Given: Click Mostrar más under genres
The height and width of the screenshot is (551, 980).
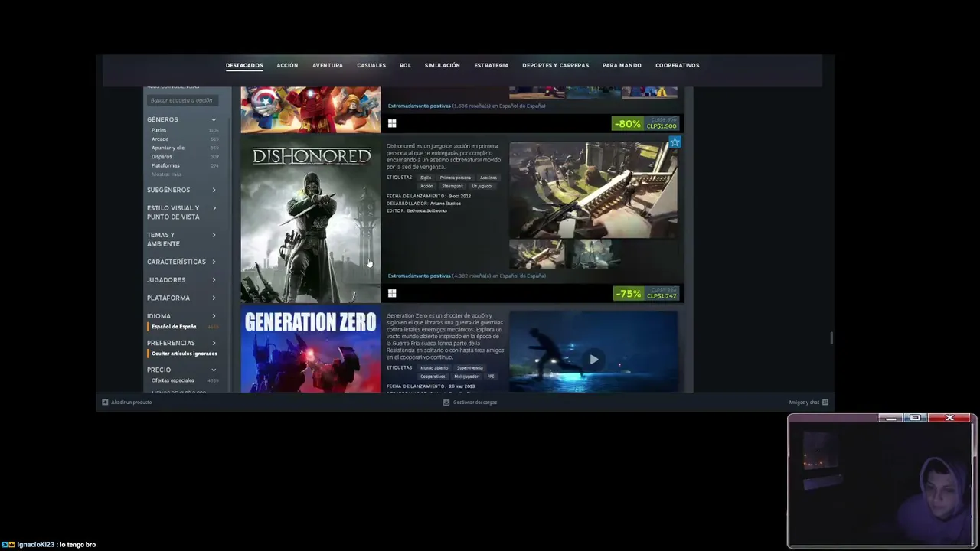Looking at the screenshot, I should click(166, 174).
